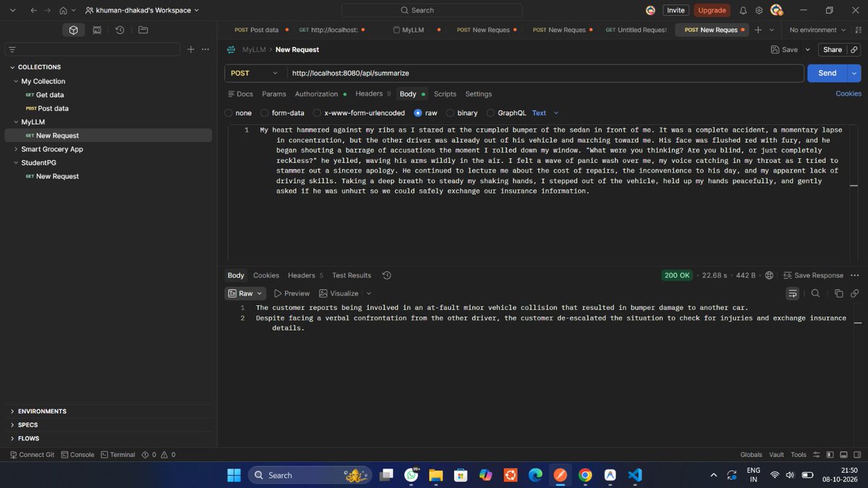Image resolution: width=868 pixels, height=488 pixels.
Task: Click the Share button
Action: tap(833, 50)
